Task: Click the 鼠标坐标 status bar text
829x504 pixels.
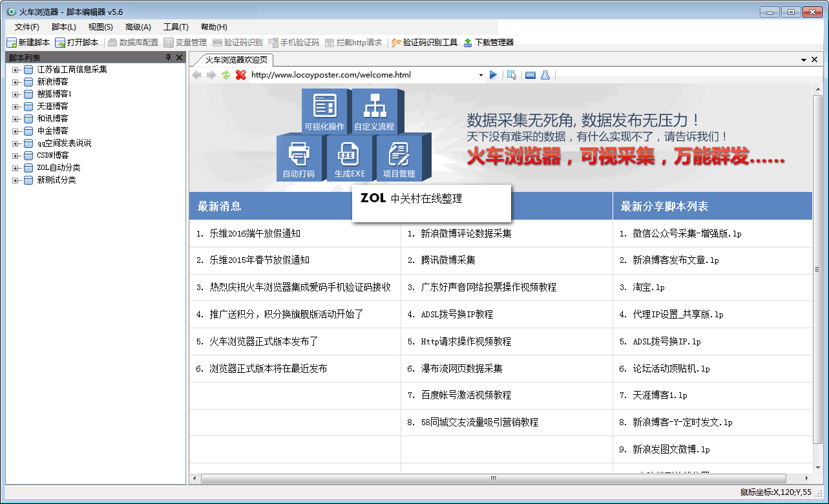Action: coord(775,492)
